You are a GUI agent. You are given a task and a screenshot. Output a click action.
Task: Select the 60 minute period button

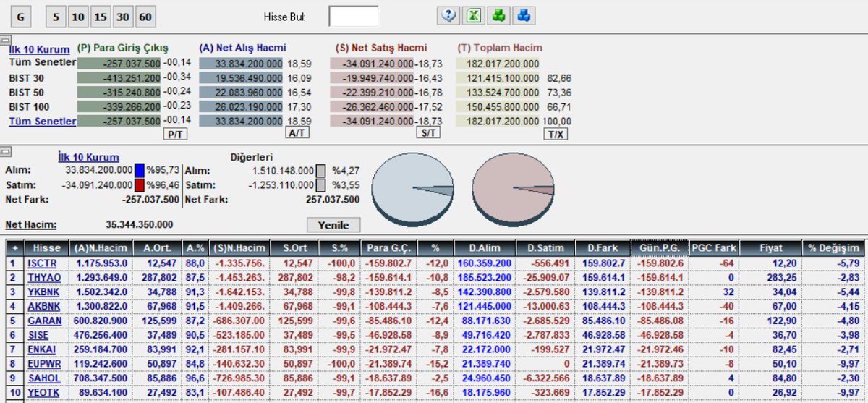click(145, 16)
